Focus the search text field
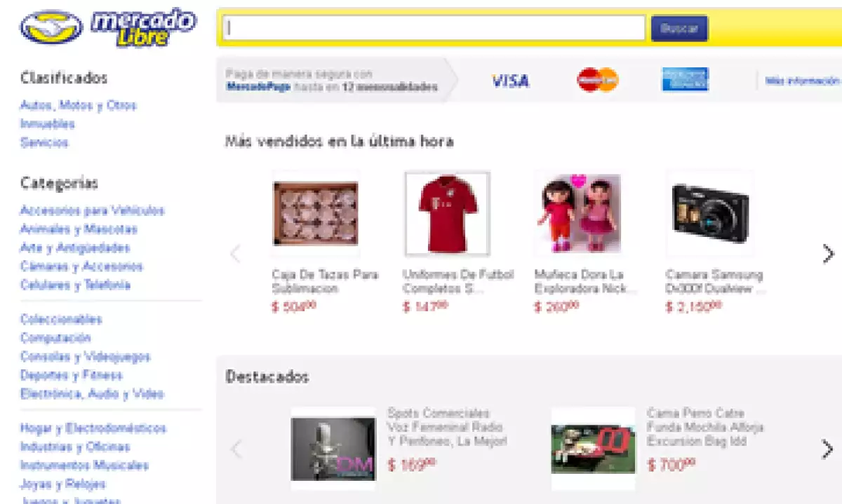 [x=434, y=29]
